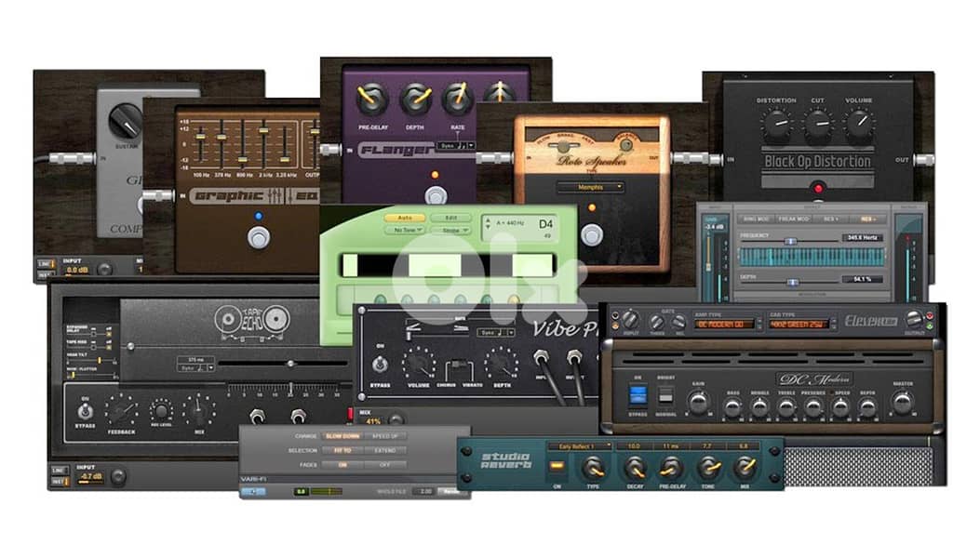The image size is (980, 558).
Task: Click the DC Modern Master knob
Action: click(903, 403)
